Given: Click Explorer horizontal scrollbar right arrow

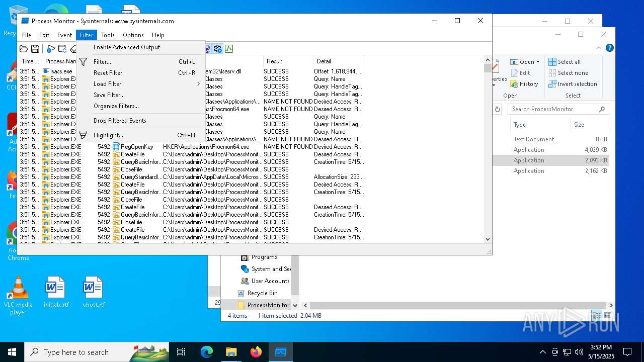Looking at the screenshot, I should pos(611,305).
